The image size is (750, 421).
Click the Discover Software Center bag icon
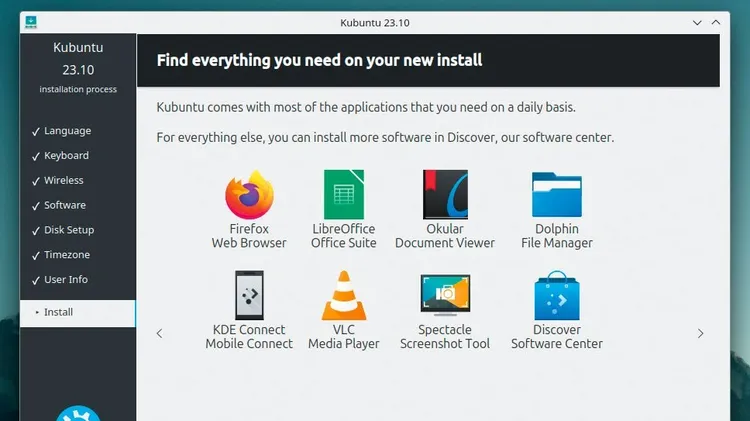click(x=557, y=295)
